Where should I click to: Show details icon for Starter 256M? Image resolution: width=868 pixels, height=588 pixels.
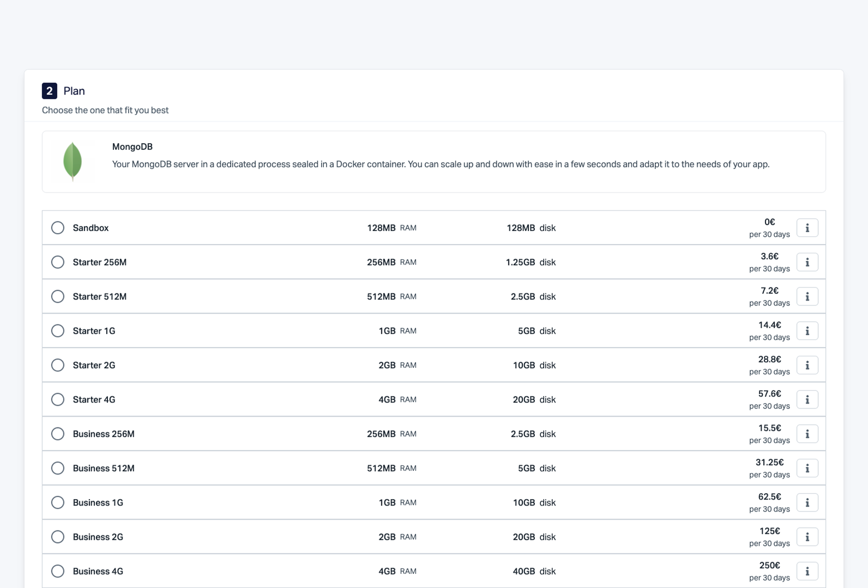click(x=807, y=263)
